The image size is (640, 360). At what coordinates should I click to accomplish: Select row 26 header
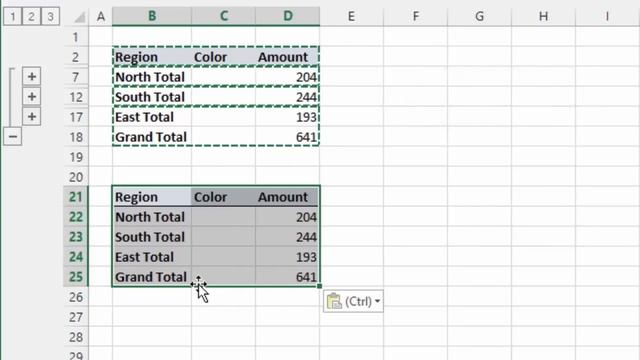[76, 297]
